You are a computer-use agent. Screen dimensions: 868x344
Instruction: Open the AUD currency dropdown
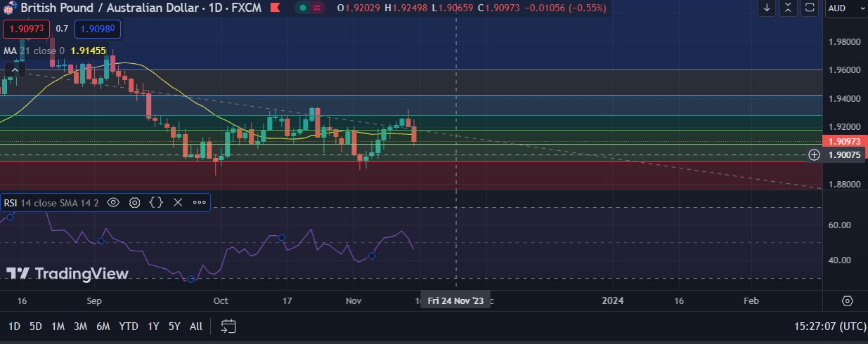846,8
